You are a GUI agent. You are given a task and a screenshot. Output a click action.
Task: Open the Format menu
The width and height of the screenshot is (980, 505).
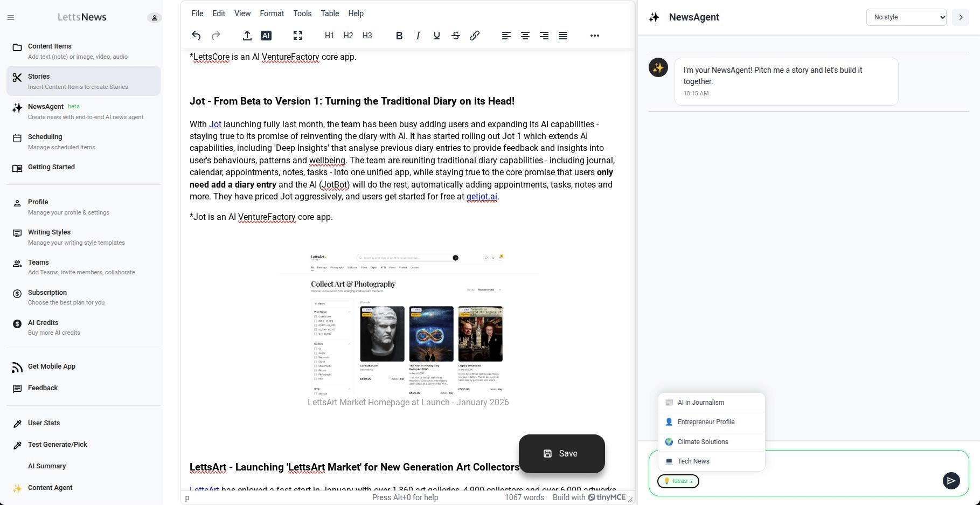click(x=272, y=13)
